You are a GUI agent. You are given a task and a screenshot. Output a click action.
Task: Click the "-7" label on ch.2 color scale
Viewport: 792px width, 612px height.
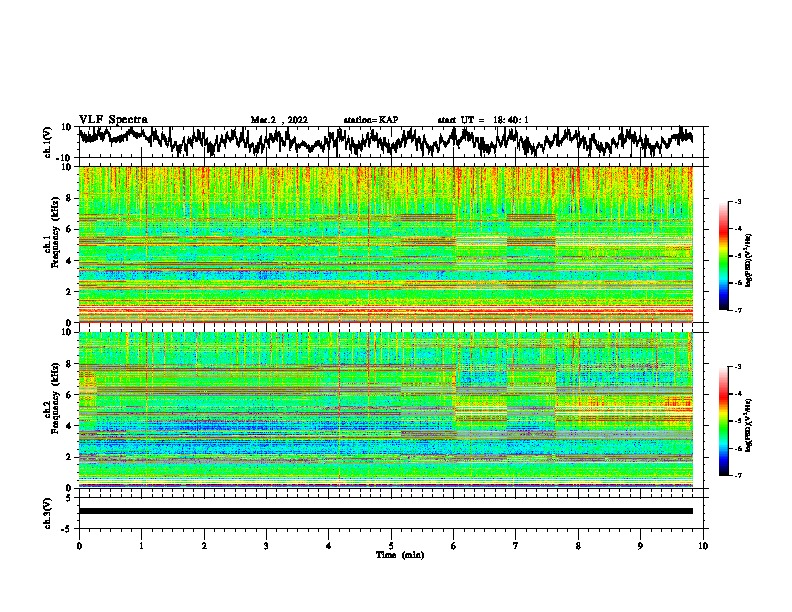tap(737, 476)
